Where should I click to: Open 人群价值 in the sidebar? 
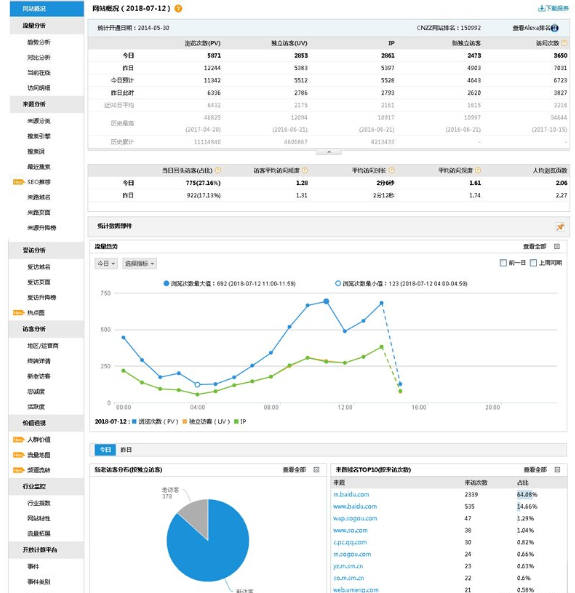(x=39, y=440)
